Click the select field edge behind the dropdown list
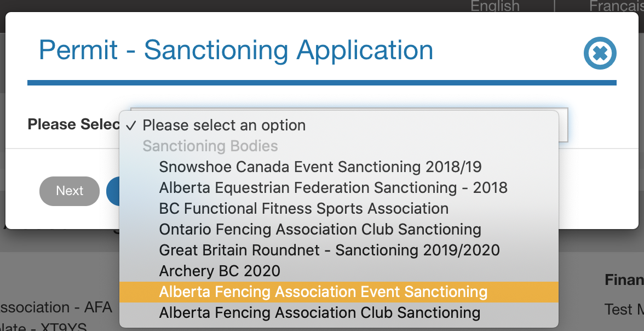Viewport: 644px width, 331px height. pyautogui.click(x=563, y=125)
